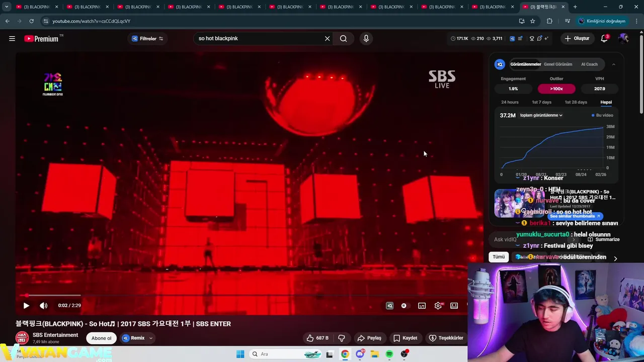Click the 1.9% Engagement value
The height and width of the screenshot is (362, 644).
pyautogui.click(x=513, y=88)
